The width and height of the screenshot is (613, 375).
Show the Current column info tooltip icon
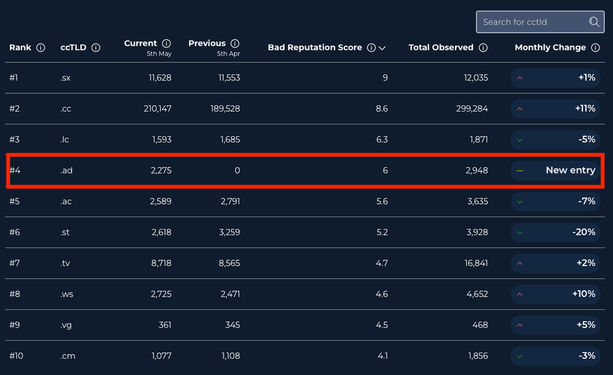click(167, 43)
